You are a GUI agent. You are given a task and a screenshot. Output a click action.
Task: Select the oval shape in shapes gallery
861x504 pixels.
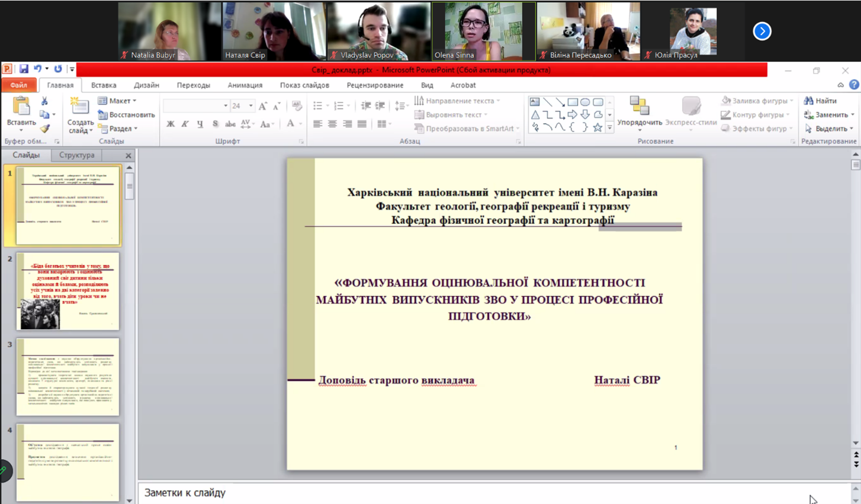tap(585, 102)
